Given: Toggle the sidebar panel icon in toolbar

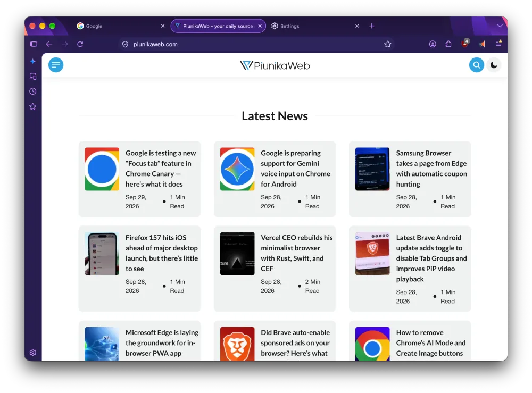Looking at the screenshot, I should (34, 44).
